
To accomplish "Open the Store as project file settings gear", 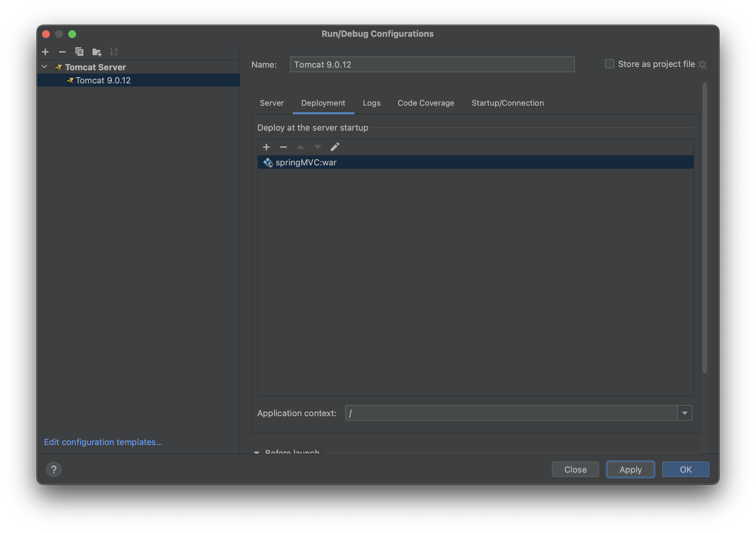I will pyautogui.click(x=702, y=64).
